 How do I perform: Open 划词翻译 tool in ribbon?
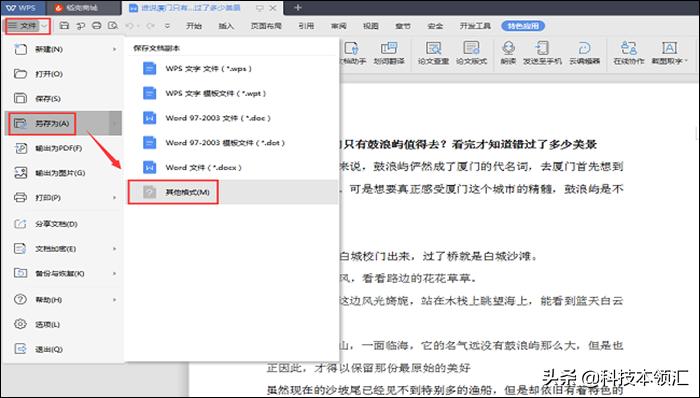tap(389, 53)
